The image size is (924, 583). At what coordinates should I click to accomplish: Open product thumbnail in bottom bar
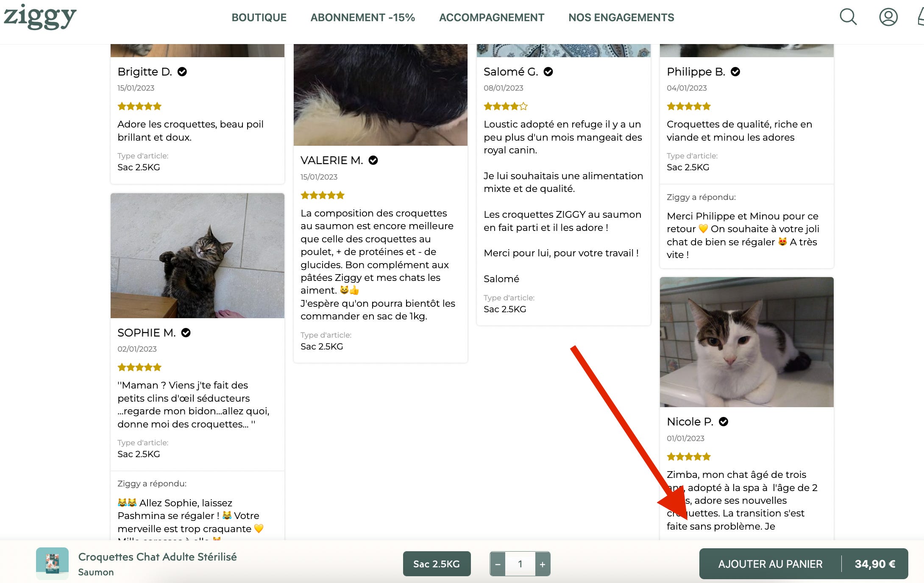pyautogui.click(x=52, y=564)
